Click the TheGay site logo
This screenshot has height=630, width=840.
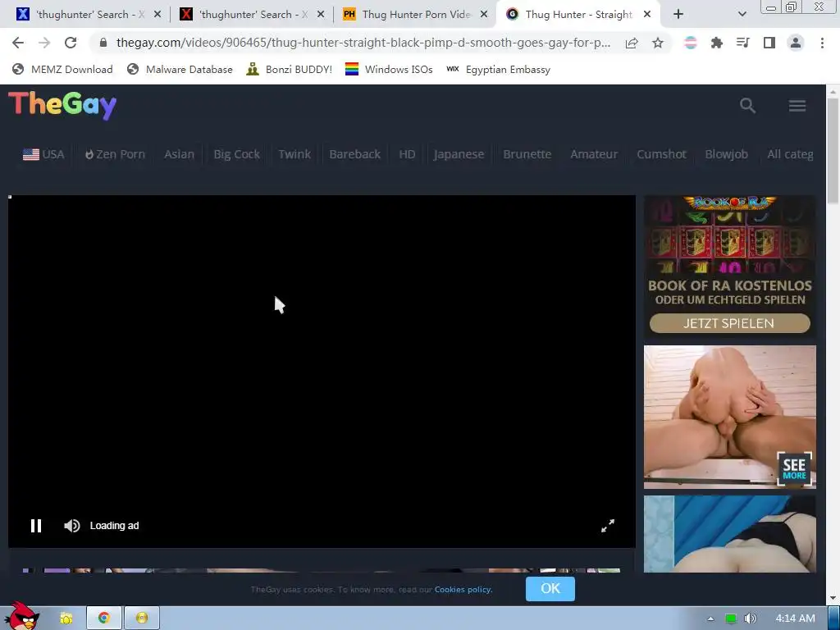tap(62, 105)
